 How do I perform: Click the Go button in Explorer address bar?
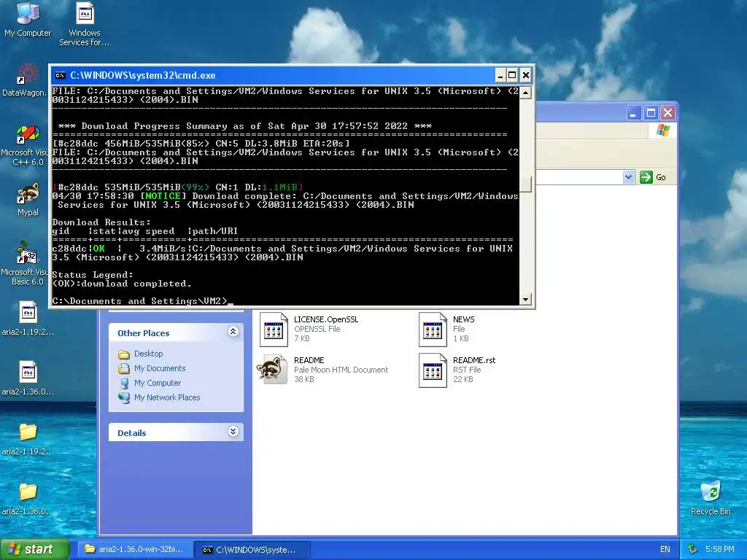pyautogui.click(x=653, y=177)
